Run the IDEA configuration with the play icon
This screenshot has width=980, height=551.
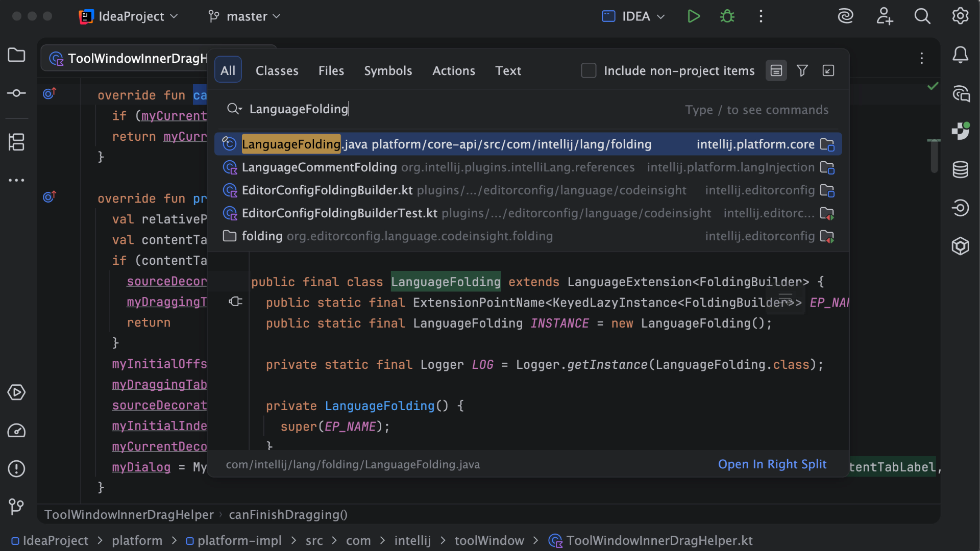point(693,16)
